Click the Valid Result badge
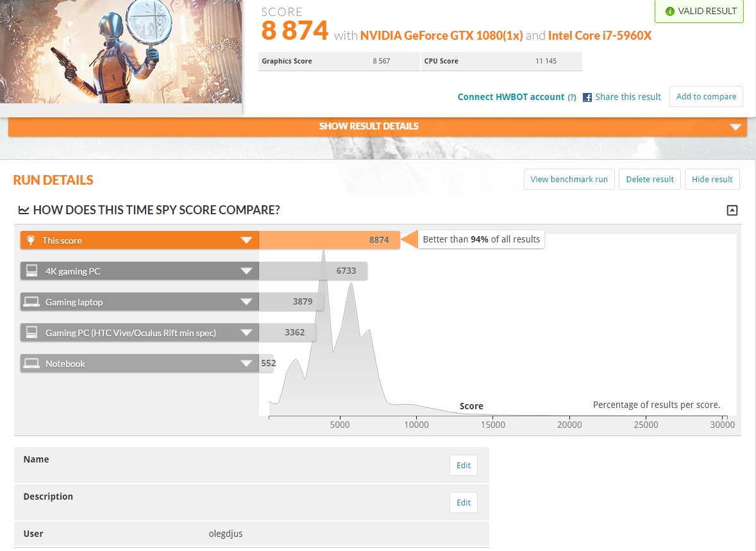756x551 pixels. [699, 11]
